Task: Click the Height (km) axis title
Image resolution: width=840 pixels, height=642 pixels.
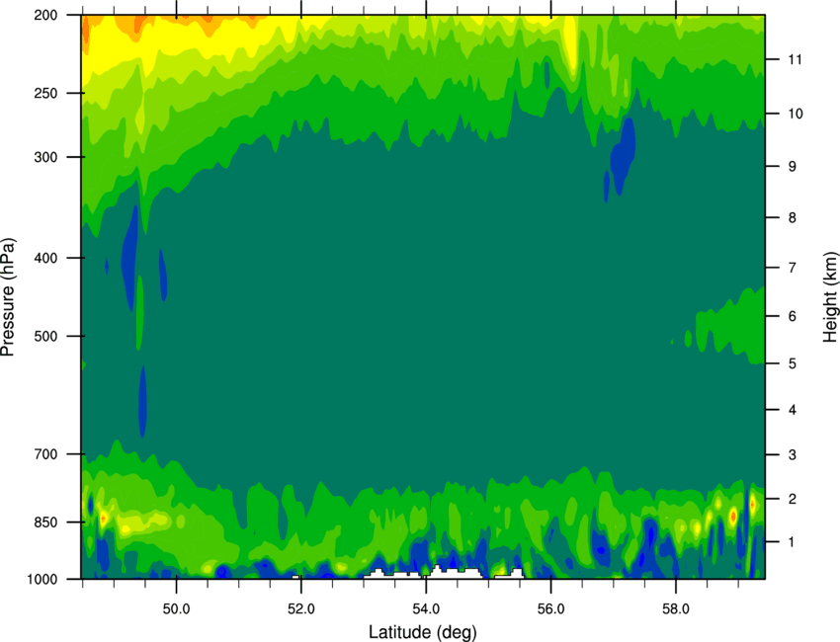Action: [x=830, y=297]
